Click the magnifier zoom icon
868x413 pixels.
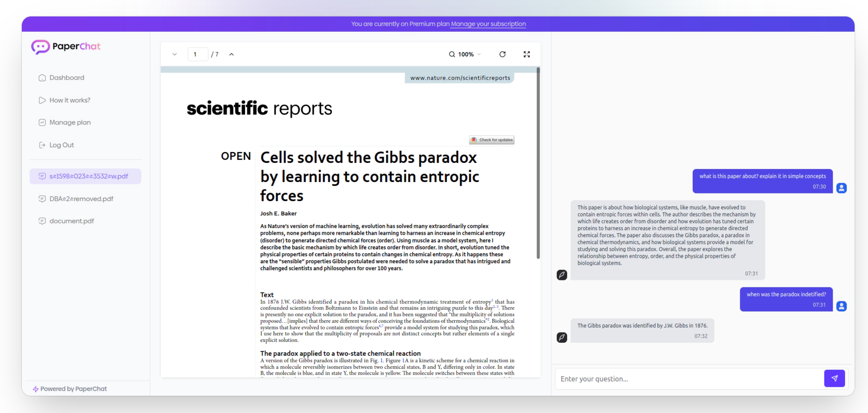(x=452, y=54)
